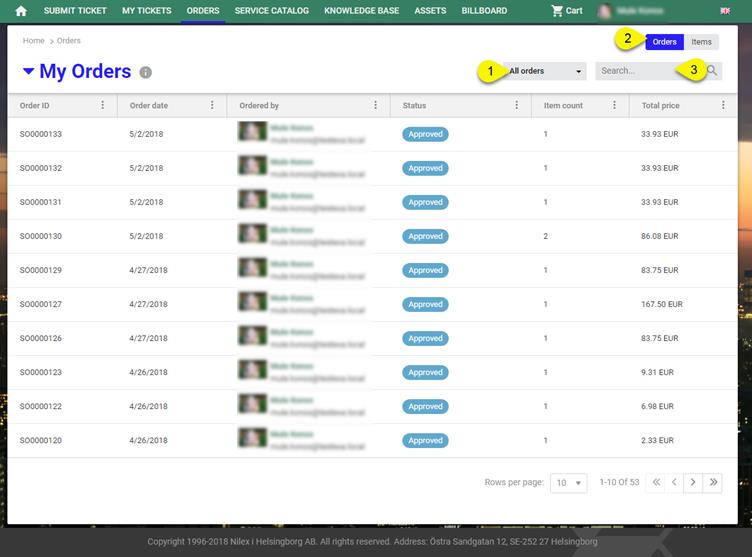The height and width of the screenshot is (557, 752).
Task: Go to the last page of orders
Action: [713, 482]
